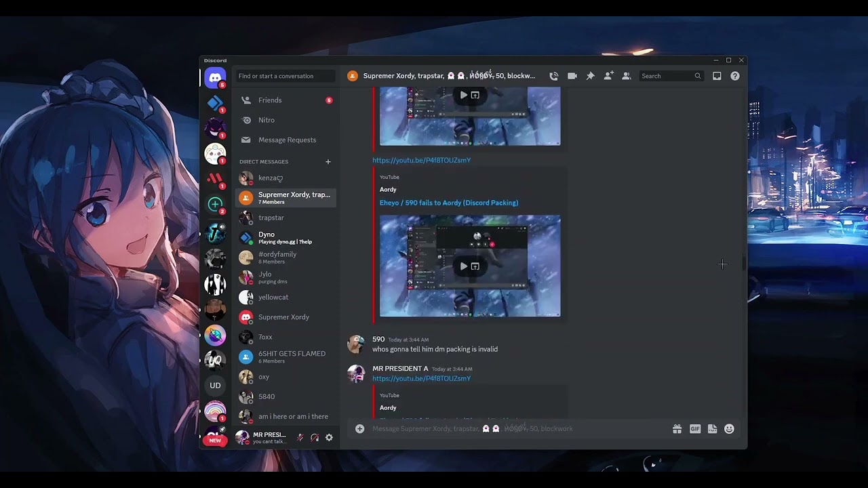Open the GIF picker
Image resolution: width=868 pixels, height=488 pixels.
695,428
